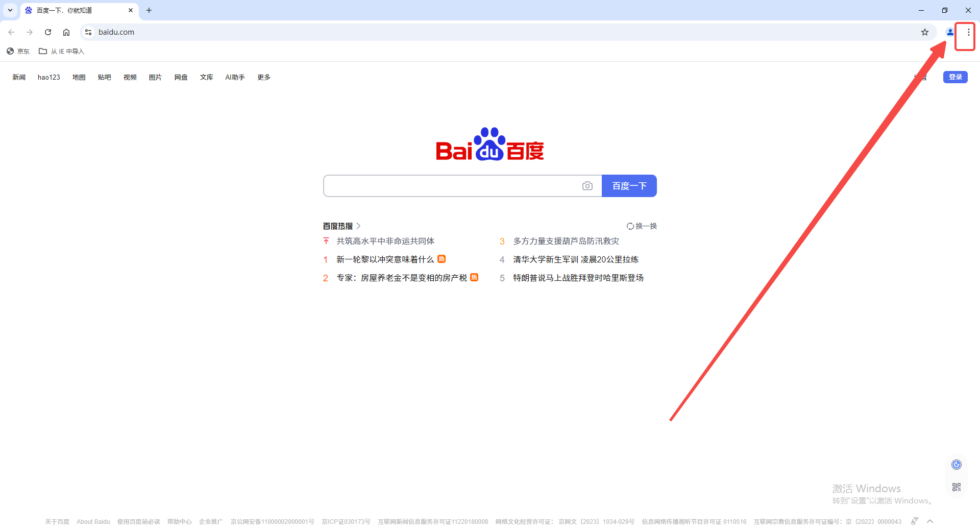Open the 京东 bookmark
This screenshot has height=531, width=980.
pyautogui.click(x=18, y=51)
